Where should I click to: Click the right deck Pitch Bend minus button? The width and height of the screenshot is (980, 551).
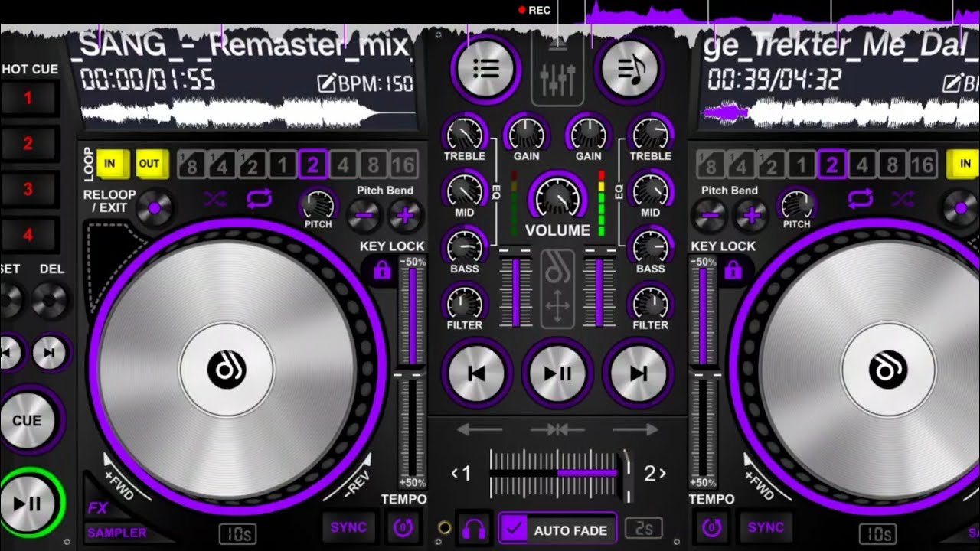pos(710,216)
